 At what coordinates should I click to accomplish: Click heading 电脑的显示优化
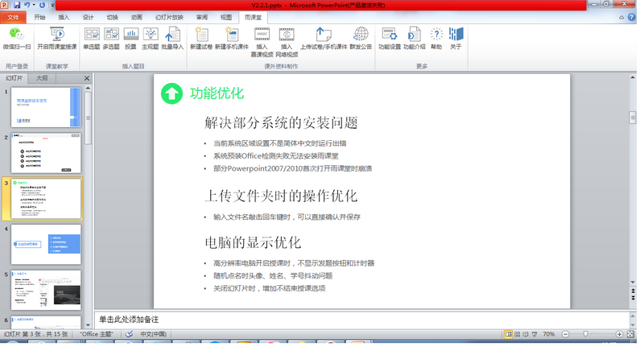[253, 242]
